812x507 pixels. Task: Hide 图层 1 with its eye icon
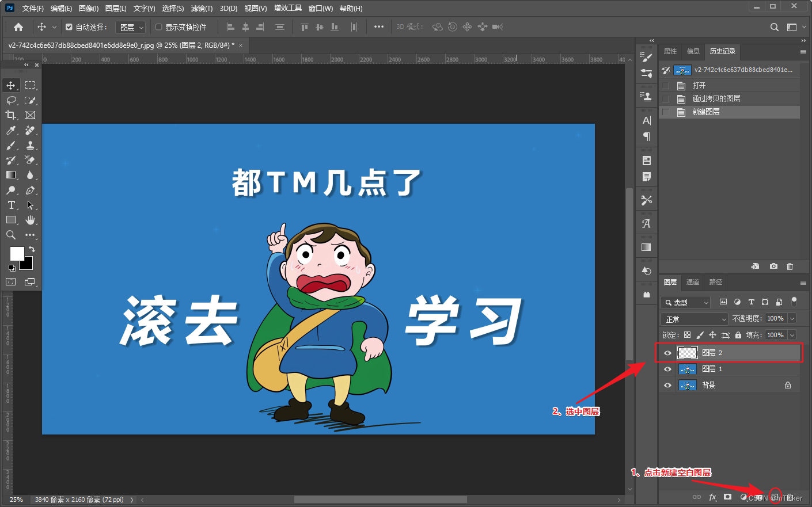[667, 369]
